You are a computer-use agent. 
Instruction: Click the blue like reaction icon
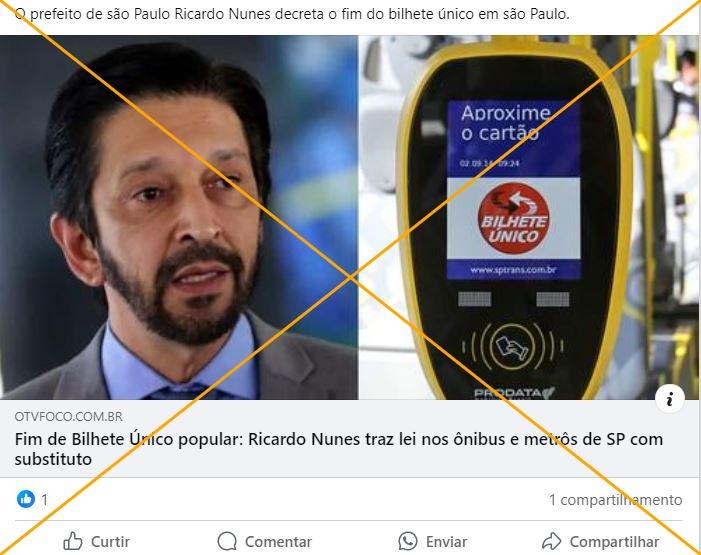click(x=26, y=499)
